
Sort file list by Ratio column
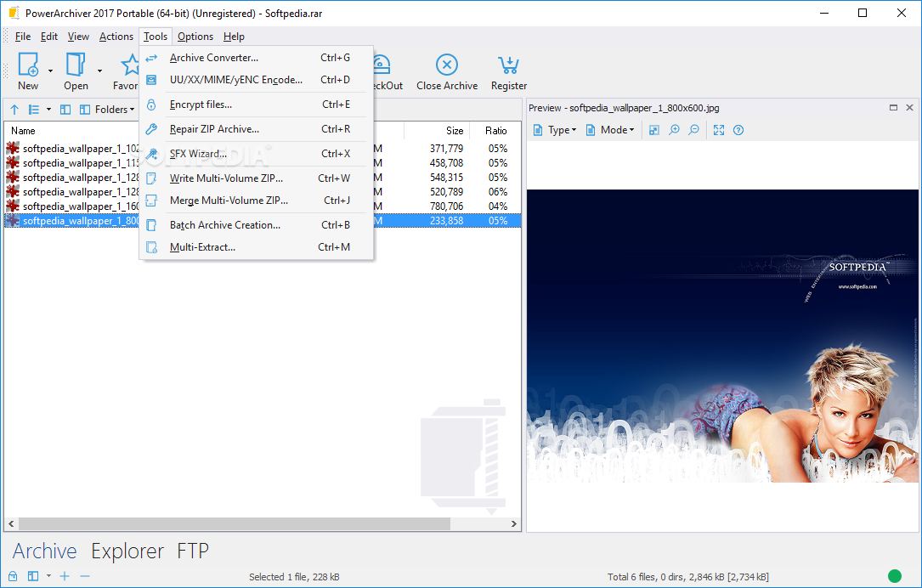coord(495,131)
